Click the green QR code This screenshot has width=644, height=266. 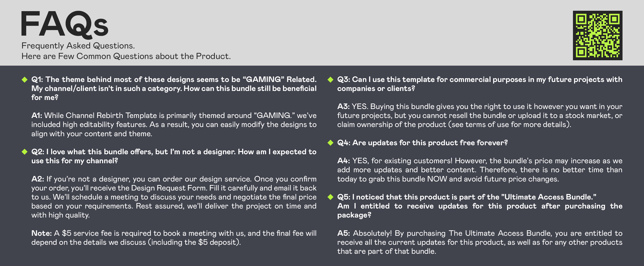[x=597, y=35]
